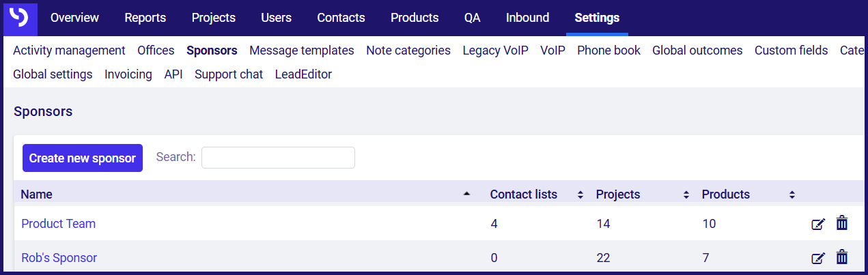The width and height of the screenshot is (868, 275).
Task: Focus the sponsor Search field
Action: (x=278, y=158)
